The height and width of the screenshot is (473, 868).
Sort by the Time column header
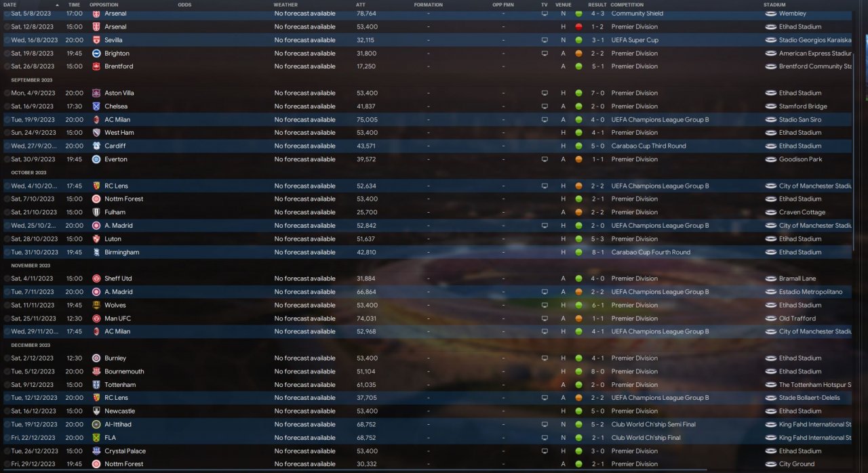73,5
